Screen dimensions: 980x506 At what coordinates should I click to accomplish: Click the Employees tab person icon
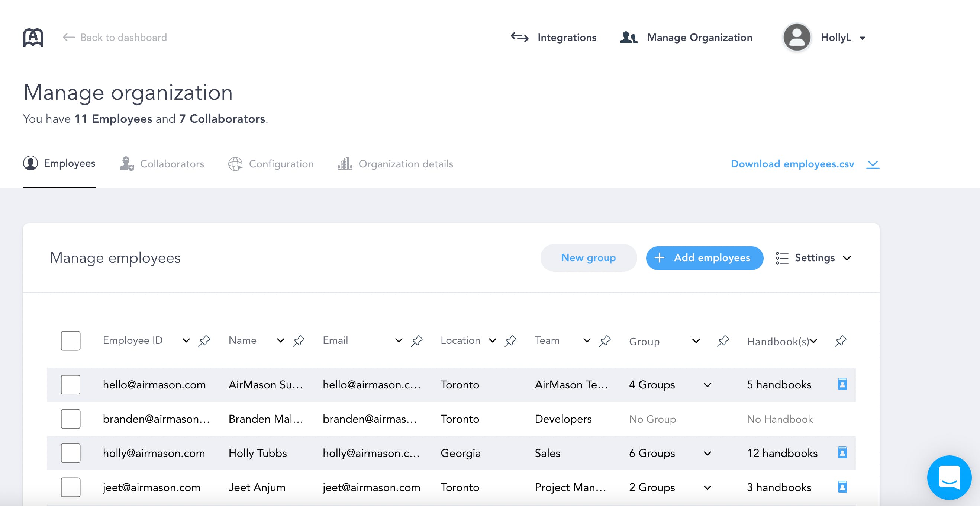point(30,163)
